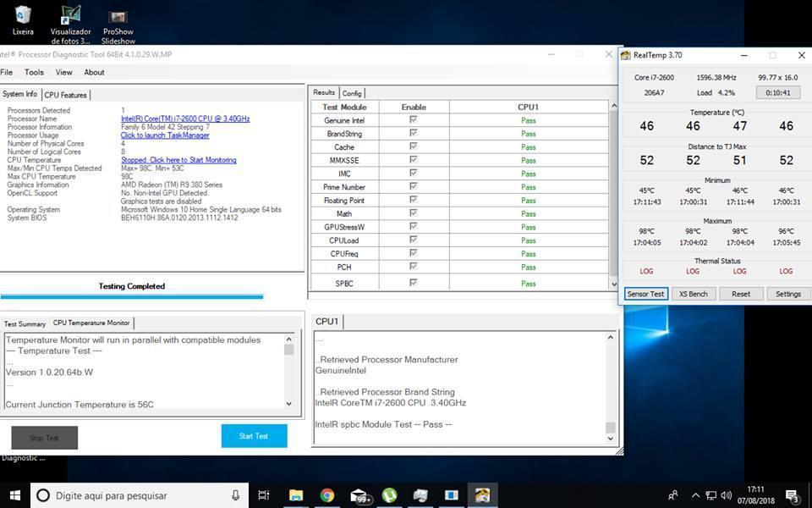Open RealTemp Settings
Image resolution: width=812 pixels, height=508 pixels.
click(788, 294)
